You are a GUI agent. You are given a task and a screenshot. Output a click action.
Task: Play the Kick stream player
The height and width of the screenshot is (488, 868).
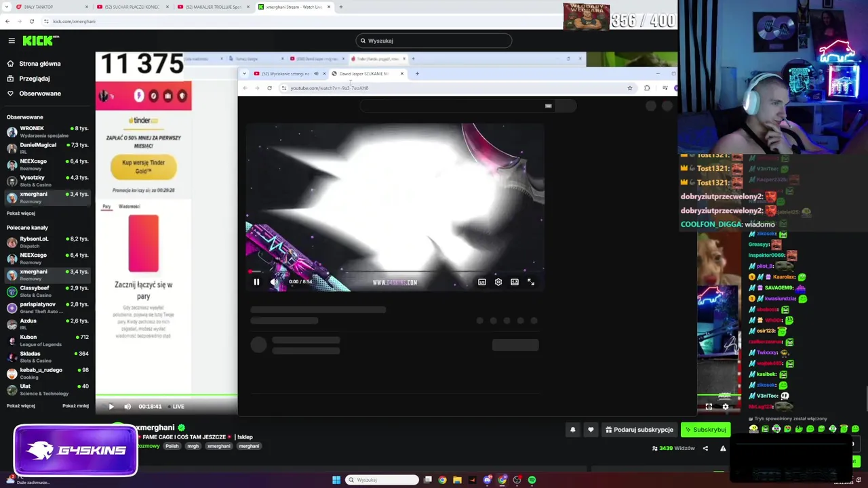pyautogui.click(x=111, y=407)
